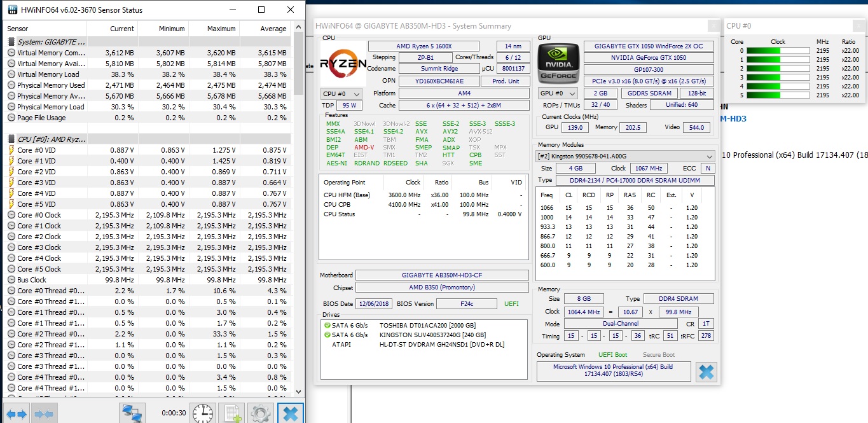Image resolution: width=868 pixels, height=423 pixels.
Task: Maximize the Sensor Status window
Action: [261, 10]
